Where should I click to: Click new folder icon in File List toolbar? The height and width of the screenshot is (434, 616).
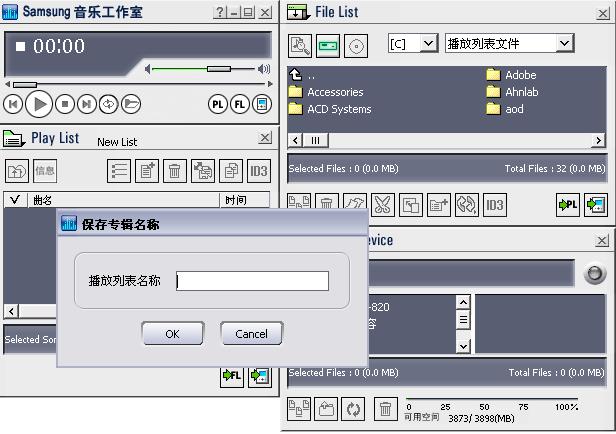pos(439,205)
